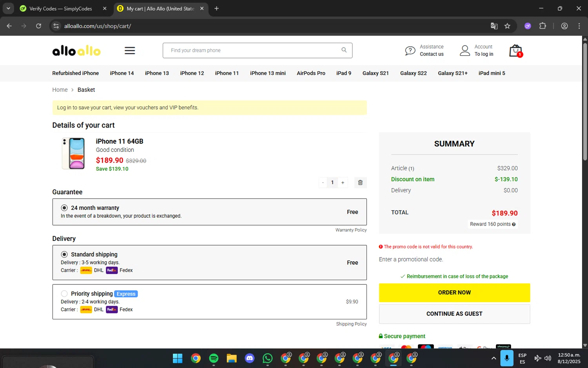Click the translate page icon
Image resolution: width=588 pixels, height=368 pixels.
(x=494, y=26)
